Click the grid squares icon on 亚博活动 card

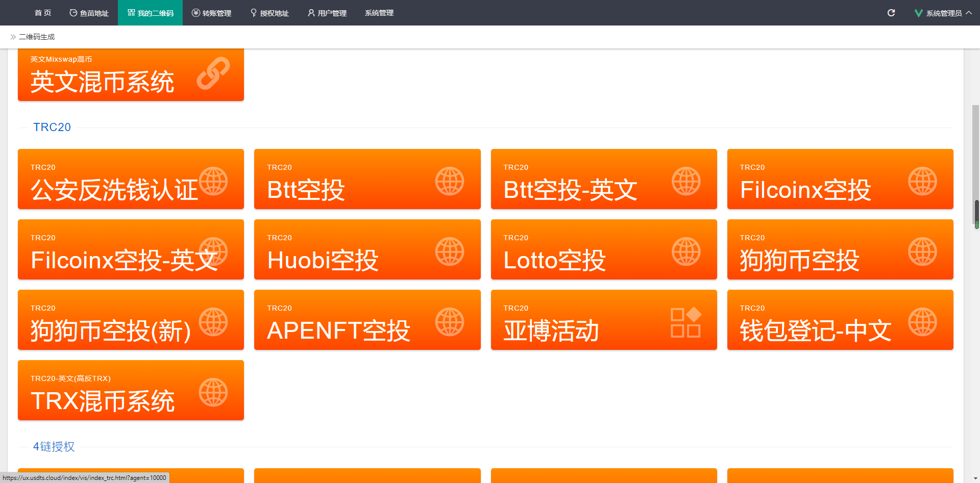686,322
